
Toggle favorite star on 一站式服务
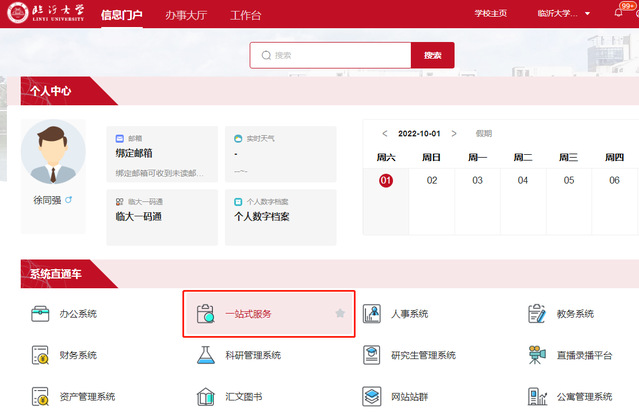(340, 313)
